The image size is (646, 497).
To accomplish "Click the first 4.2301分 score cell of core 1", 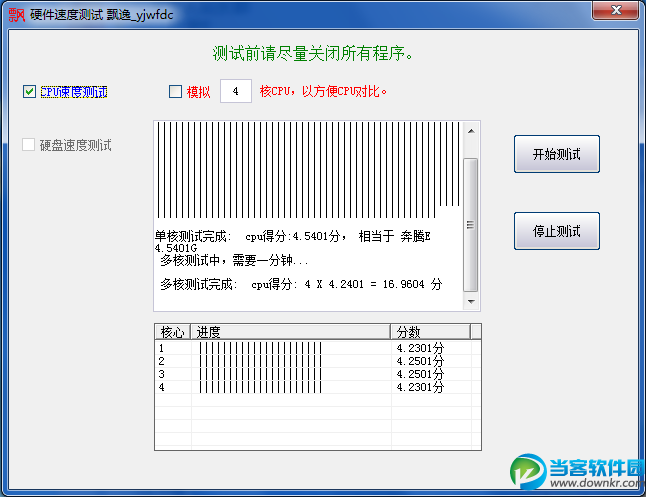I will click(x=420, y=348).
